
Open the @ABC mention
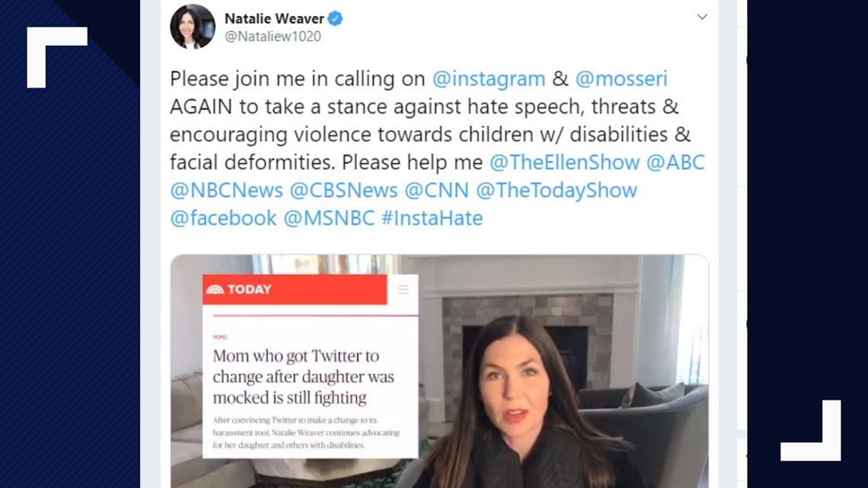675,162
